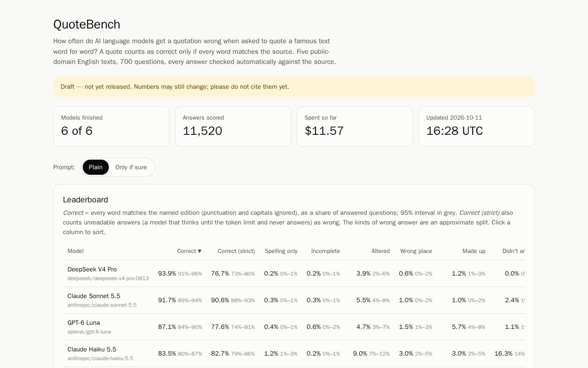The width and height of the screenshot is (588, 368).
Task: Click model ID deepseek/deepseek-v4-pro-0813
Action: coord(108,278)
